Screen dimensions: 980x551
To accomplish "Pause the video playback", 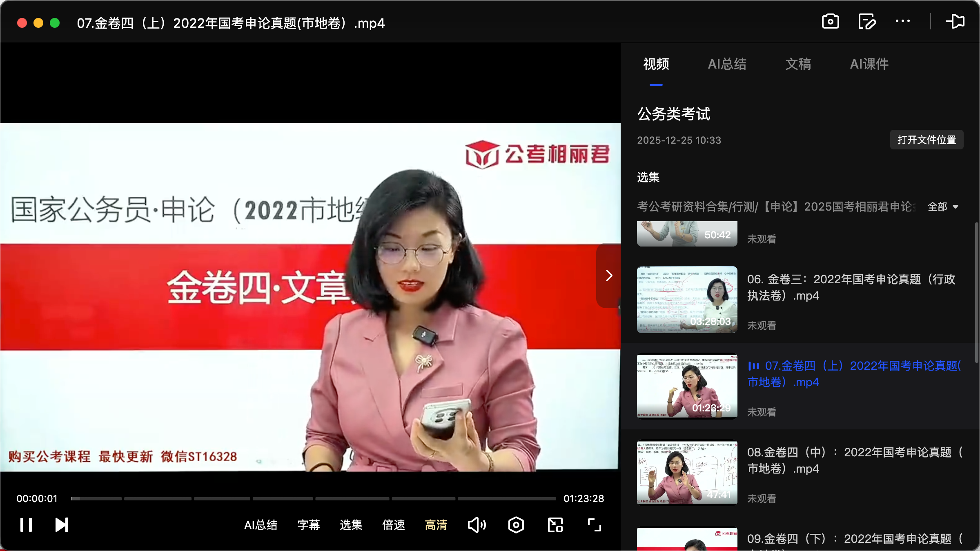I will pos(26,525).
